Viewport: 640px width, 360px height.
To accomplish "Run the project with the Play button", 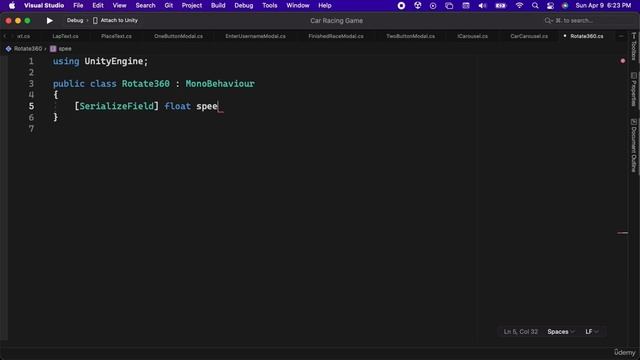I will (x=49, y=20).
